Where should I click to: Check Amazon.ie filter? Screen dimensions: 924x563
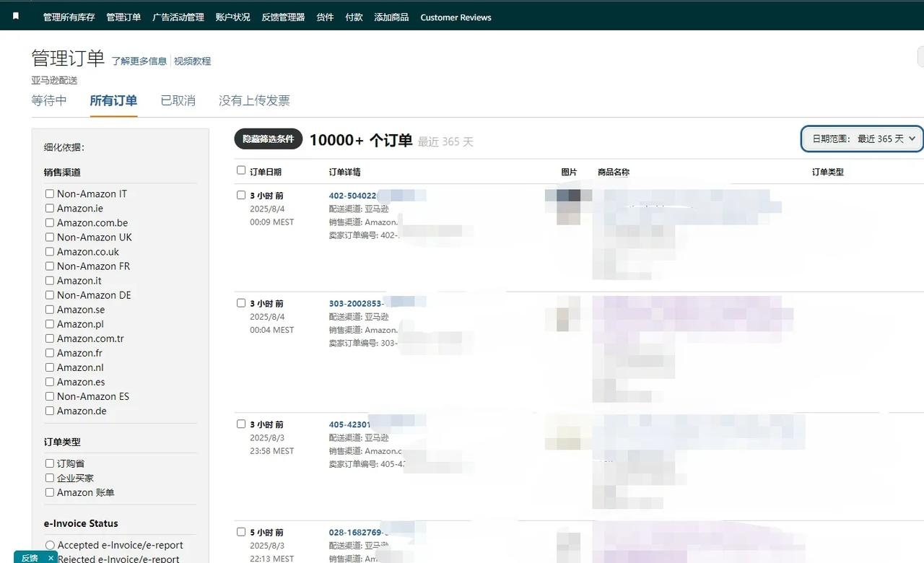tap(50, 208)
